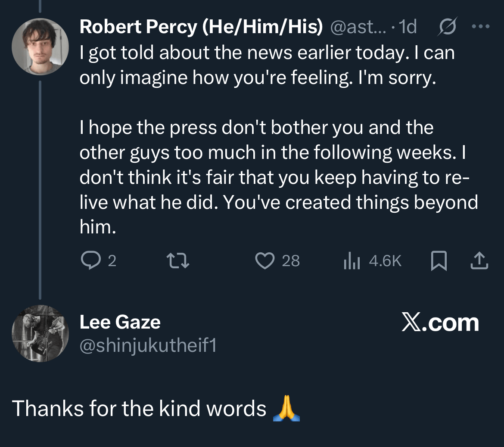This screenshot has height=447, width=504.
Task: Bookmark Robert Percy's tweet
Action: 439,261
